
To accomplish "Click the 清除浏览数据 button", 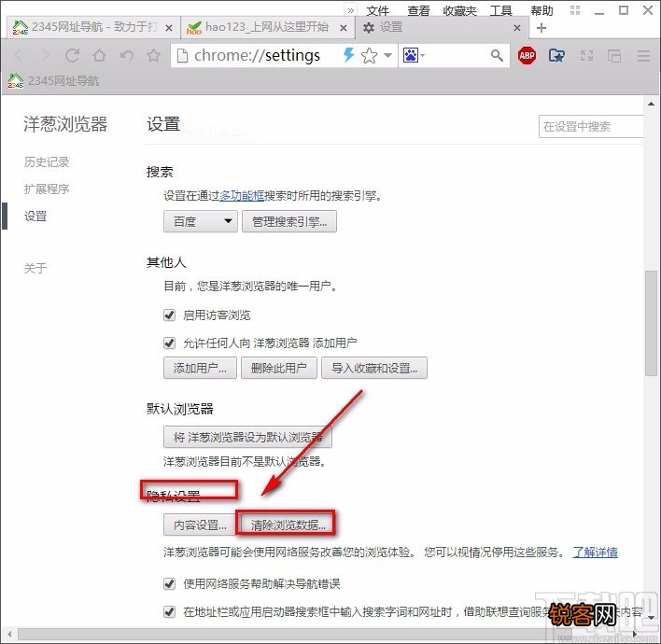I will pyautogui.click(x=288, y=525).
